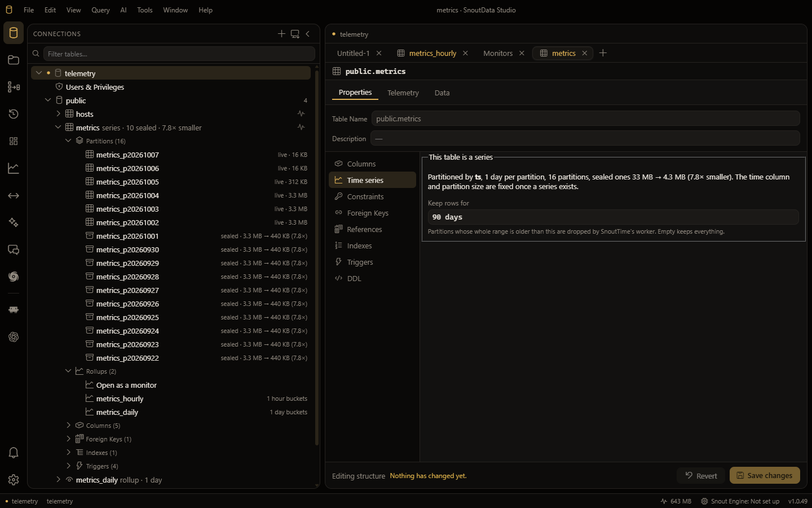Viewport: 812px width, 508px height.
Task: Open the line chart icon in the sidebar
Action: coord(14,168)
